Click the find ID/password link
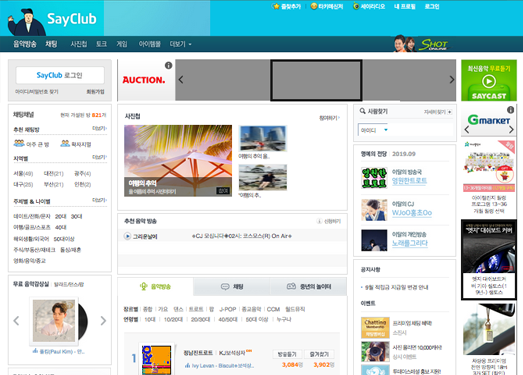This screenshot has width=523, height=375. [37, 91]
